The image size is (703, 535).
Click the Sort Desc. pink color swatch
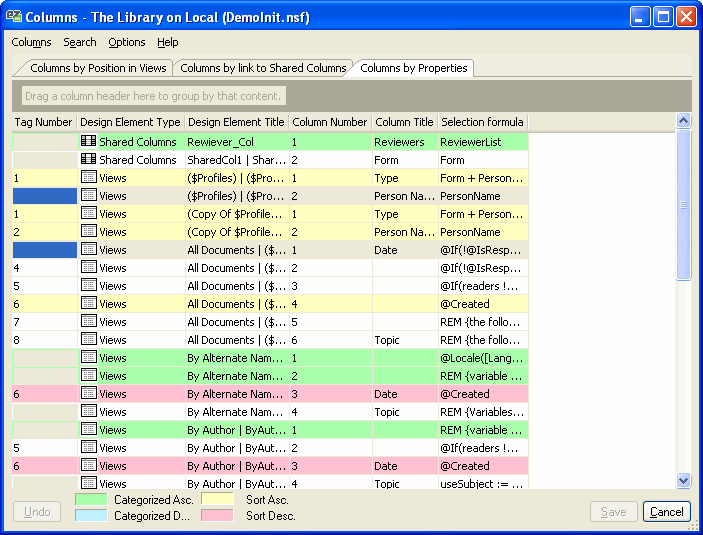tap(216, 516)
